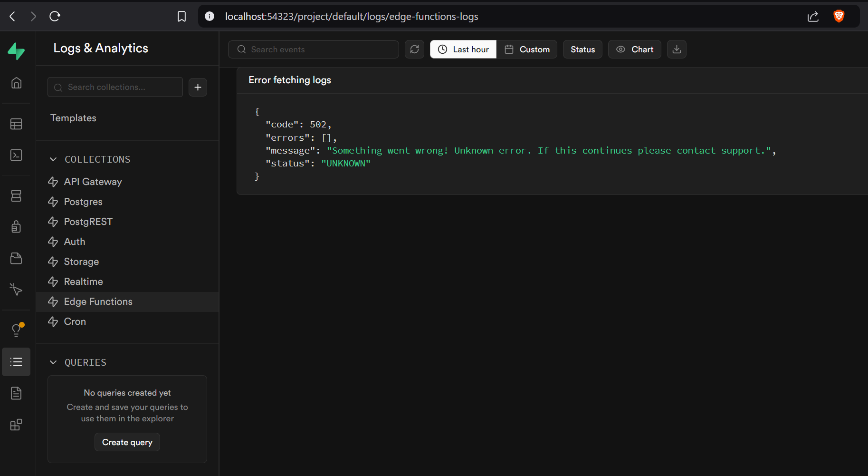This screenshot has width=868, height=476.
Task: Click the plus button beside collections search
Action: pos(198,87)
